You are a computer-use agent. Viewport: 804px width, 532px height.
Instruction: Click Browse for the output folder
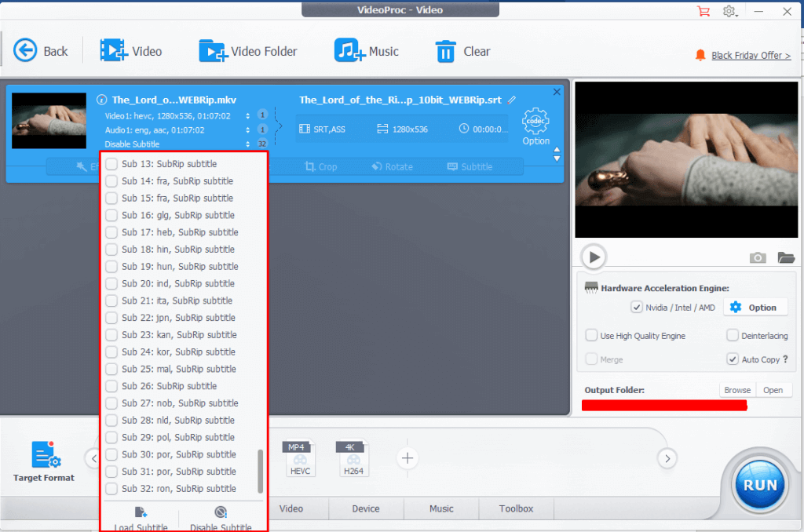pos(737,390)
